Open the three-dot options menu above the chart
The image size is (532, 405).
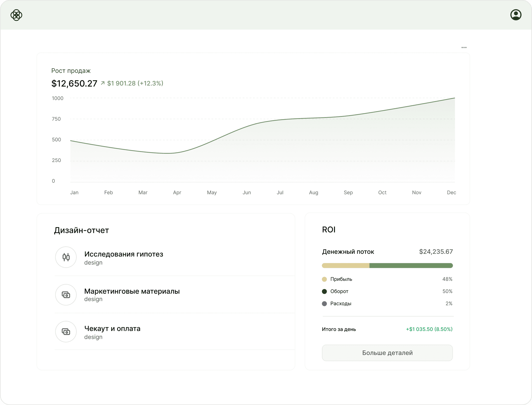pos(464,48)
